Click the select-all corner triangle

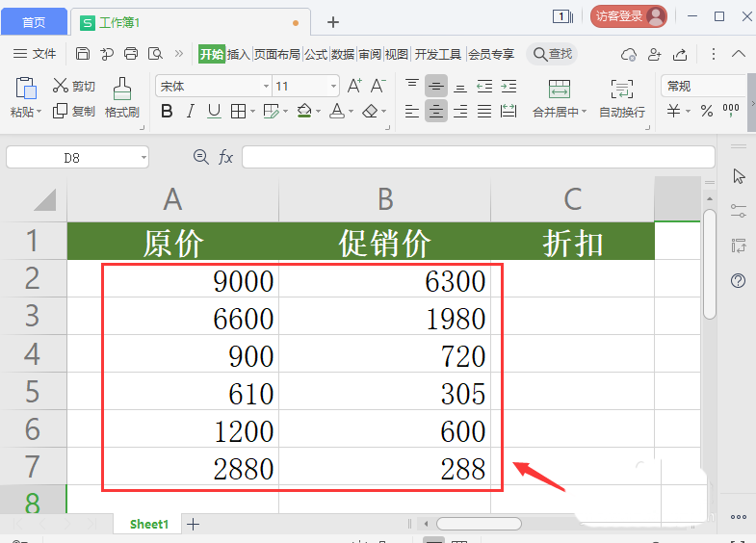coord(44,199)
